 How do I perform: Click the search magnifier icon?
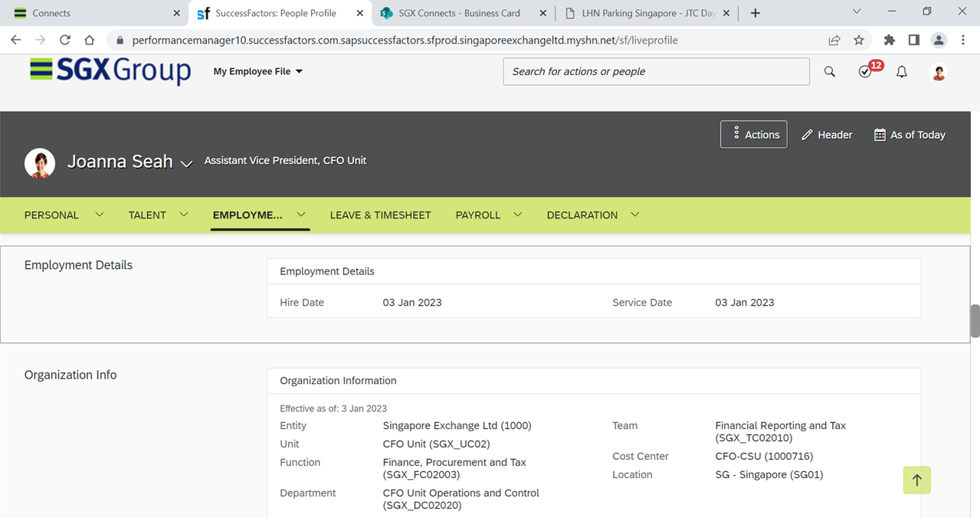point(830,71)
